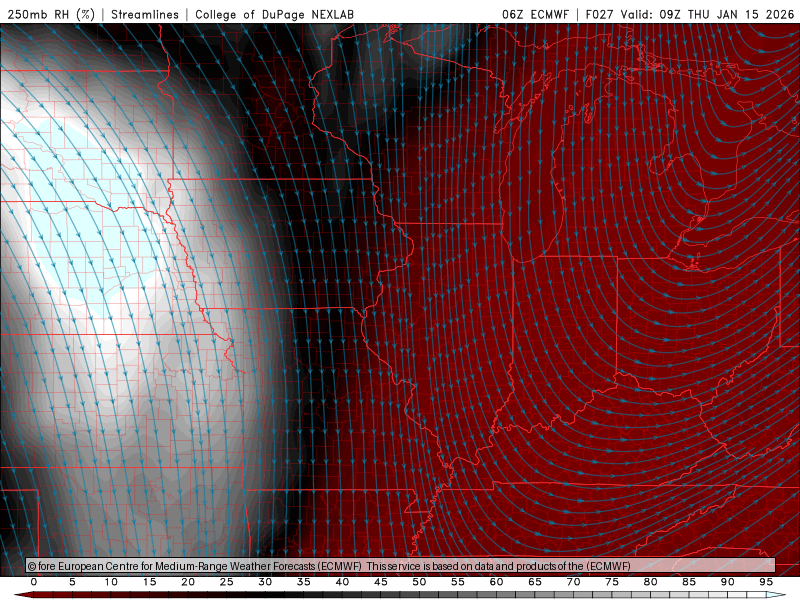Click the '35' color scale label
Screen dimensions: 800x600
tap(304, 582)
